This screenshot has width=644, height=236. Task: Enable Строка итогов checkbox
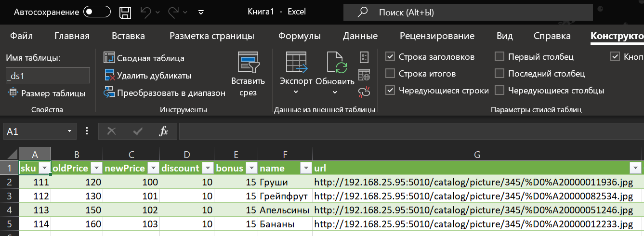point(390,74)
